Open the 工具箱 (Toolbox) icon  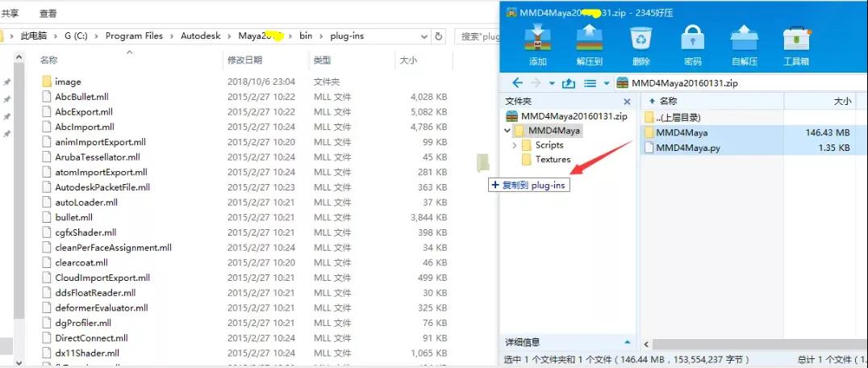(796, 45)
